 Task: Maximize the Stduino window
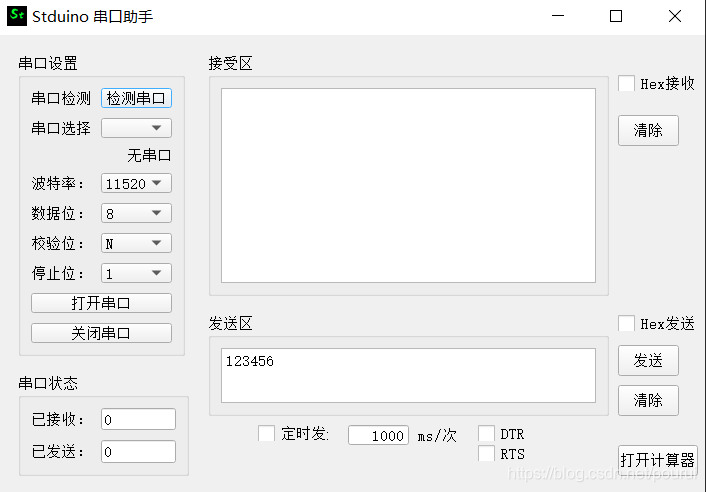tap(616, 16)
